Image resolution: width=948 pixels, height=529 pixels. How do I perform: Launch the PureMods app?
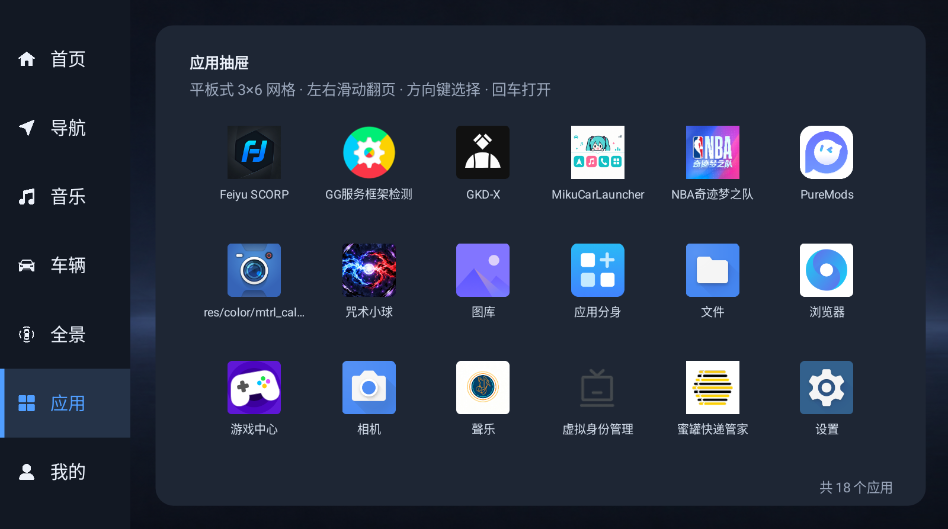[826, 152]
